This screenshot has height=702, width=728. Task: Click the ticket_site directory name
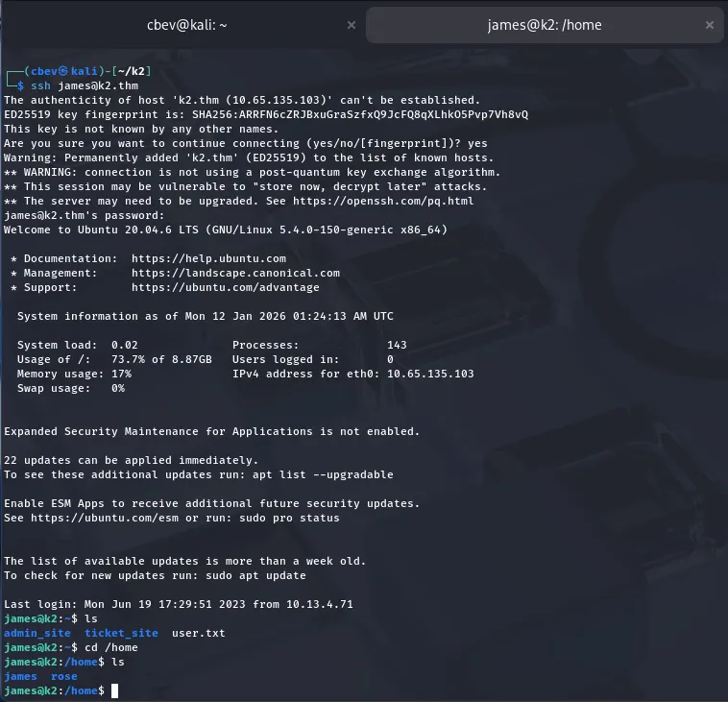click(x=121, y=633)
